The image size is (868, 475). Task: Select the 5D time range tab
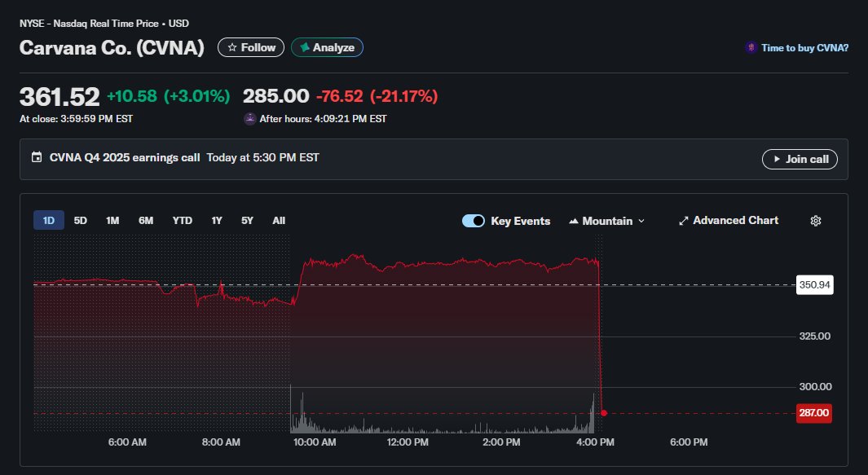(80, 220)
